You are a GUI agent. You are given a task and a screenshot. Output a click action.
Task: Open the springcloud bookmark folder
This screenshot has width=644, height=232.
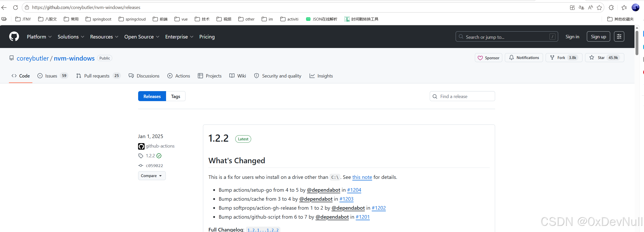point(132,19)
